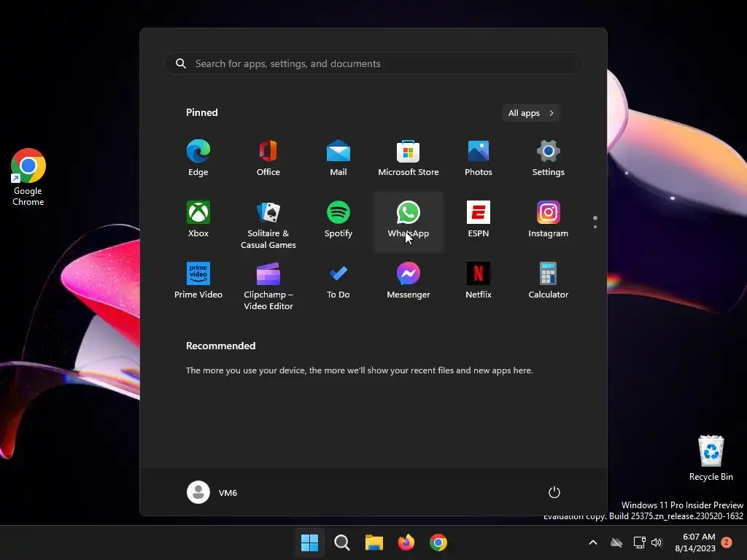The image size is (747, 560).
Task: Open notifications badge showing 2
Action: pos(727,542)
